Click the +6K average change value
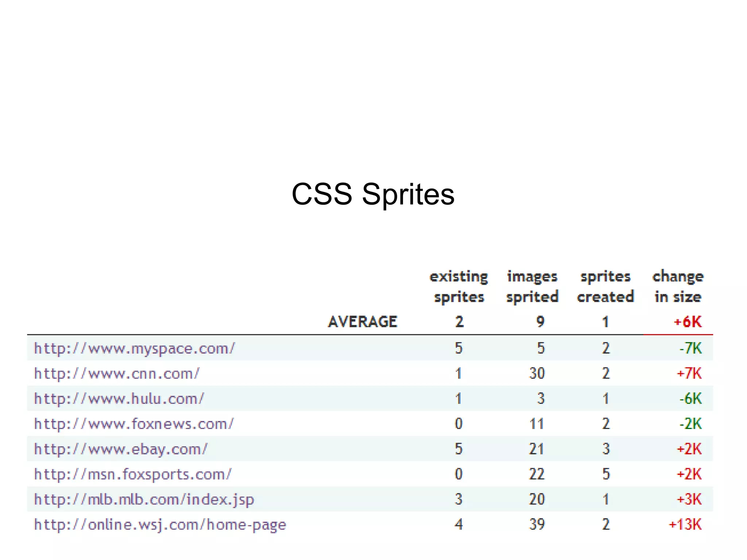 (688, 322)
